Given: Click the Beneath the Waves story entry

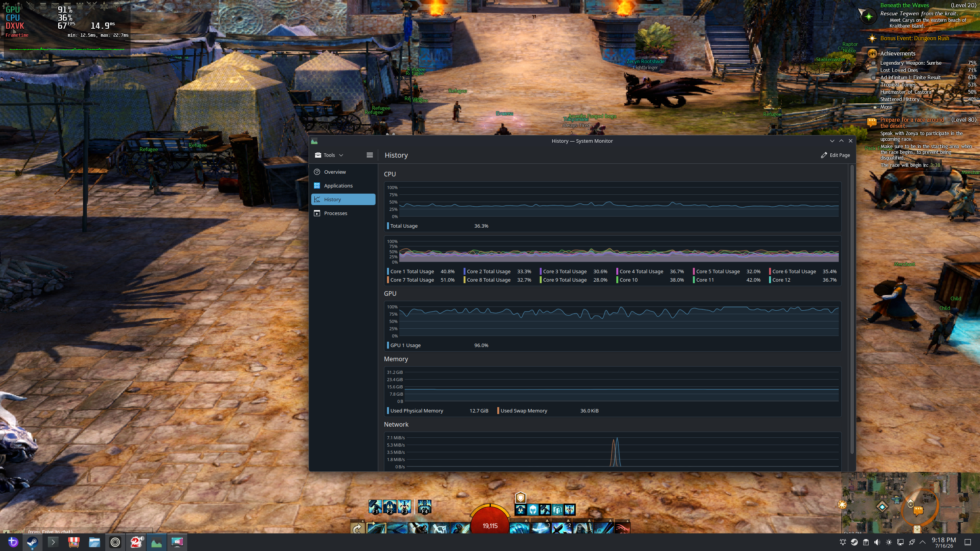Looking at the screenshot, I should coord(904,5).
